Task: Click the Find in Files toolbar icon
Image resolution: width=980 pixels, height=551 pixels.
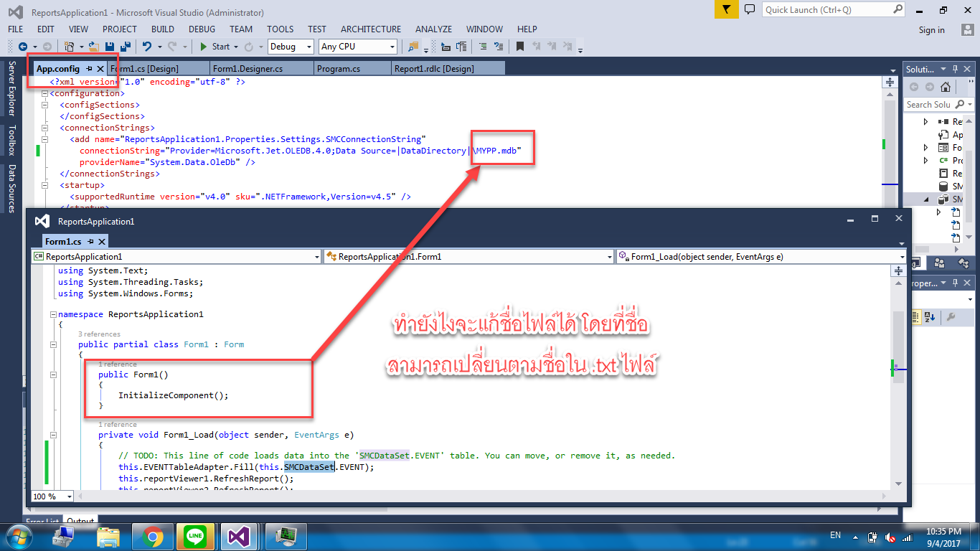Action: [413, 47]
